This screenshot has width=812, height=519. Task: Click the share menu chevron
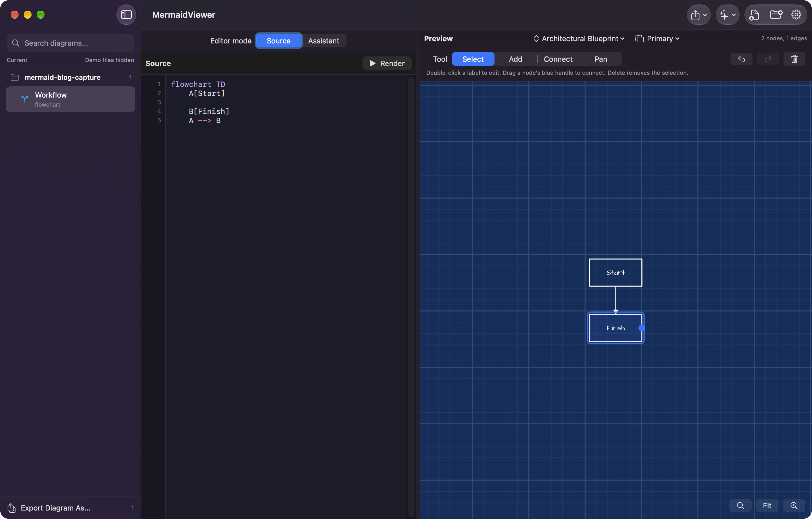tap(705, 15)
